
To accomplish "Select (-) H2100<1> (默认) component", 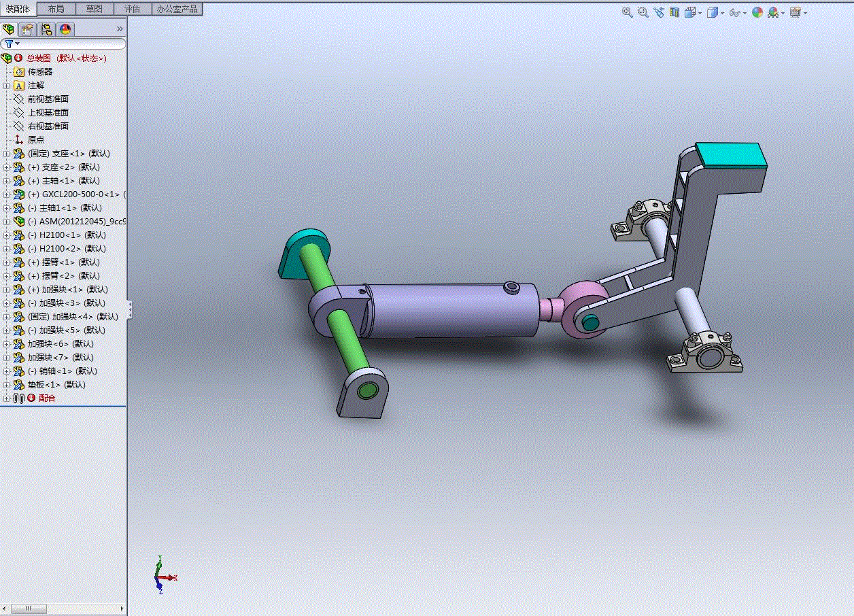I will pos(67,235).
